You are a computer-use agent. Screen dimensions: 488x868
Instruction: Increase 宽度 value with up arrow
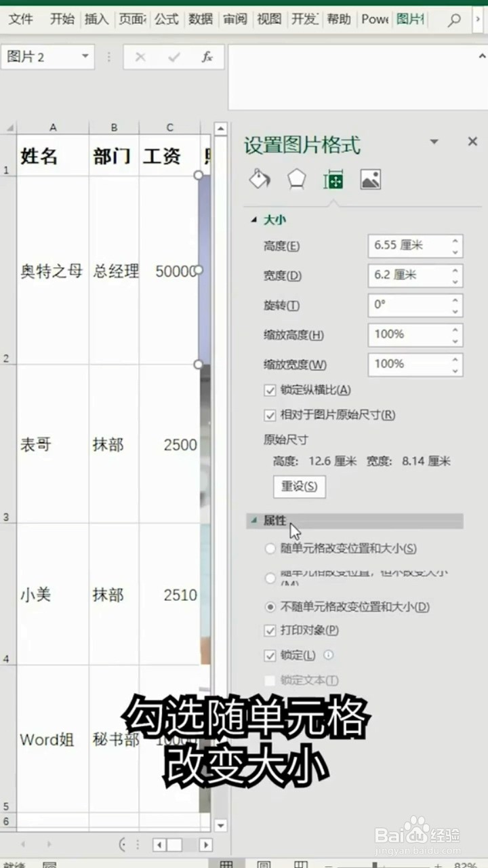pos(455,270)
